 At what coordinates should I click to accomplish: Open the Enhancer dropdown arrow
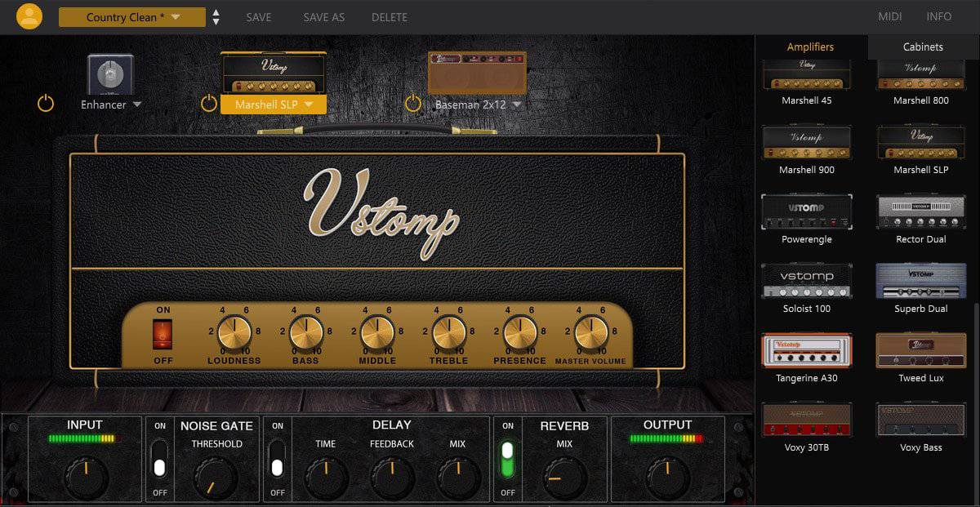(137, 105)
